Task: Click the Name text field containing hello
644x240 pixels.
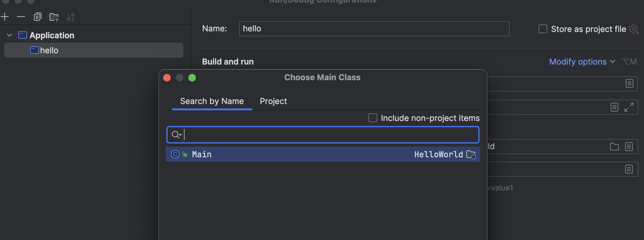Action: (374, 29)
